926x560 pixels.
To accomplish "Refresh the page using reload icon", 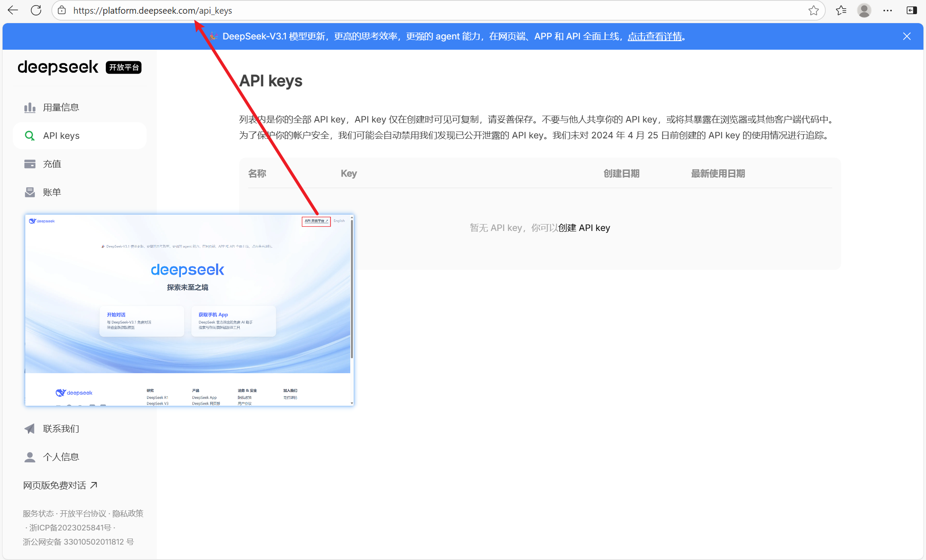I will tap(36, 10).
